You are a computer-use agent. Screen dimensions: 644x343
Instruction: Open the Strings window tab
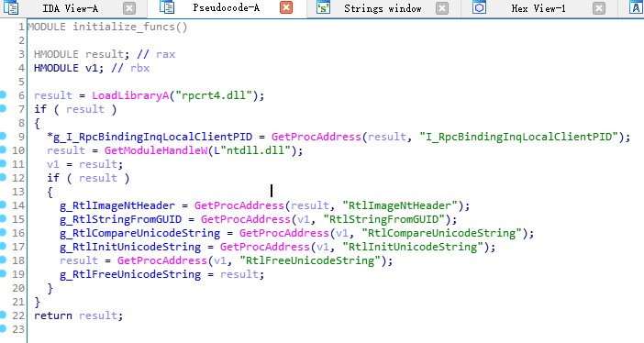click(383, 8)
